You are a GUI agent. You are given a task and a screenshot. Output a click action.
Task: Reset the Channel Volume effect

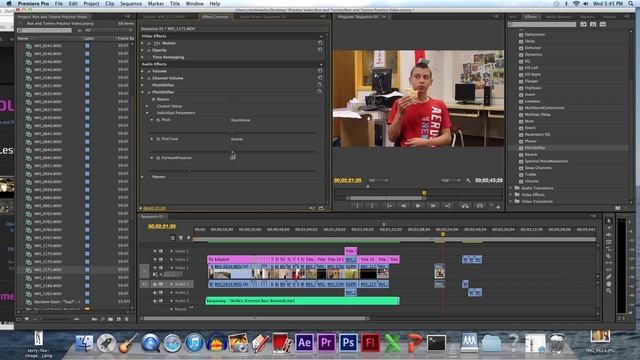320,78
